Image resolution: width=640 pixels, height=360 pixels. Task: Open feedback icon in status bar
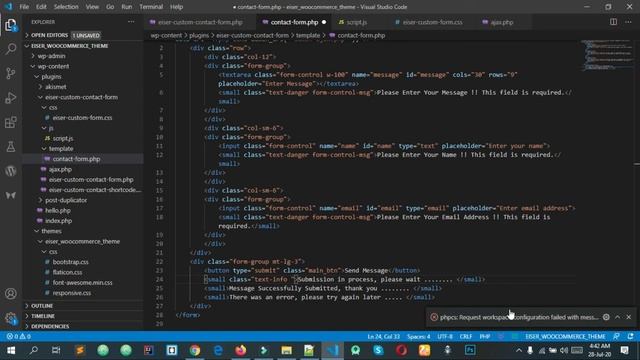point(616,337)
